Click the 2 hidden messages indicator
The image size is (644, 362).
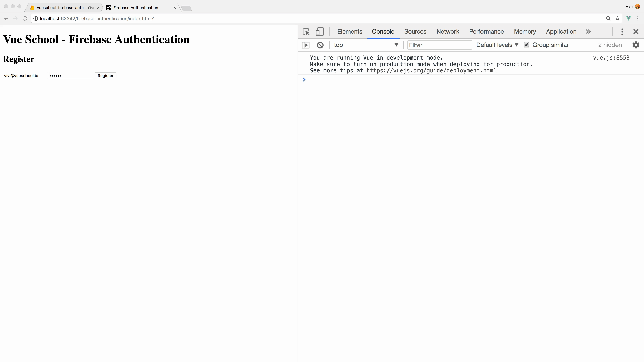pyautogui.click(x=610, y=45)
